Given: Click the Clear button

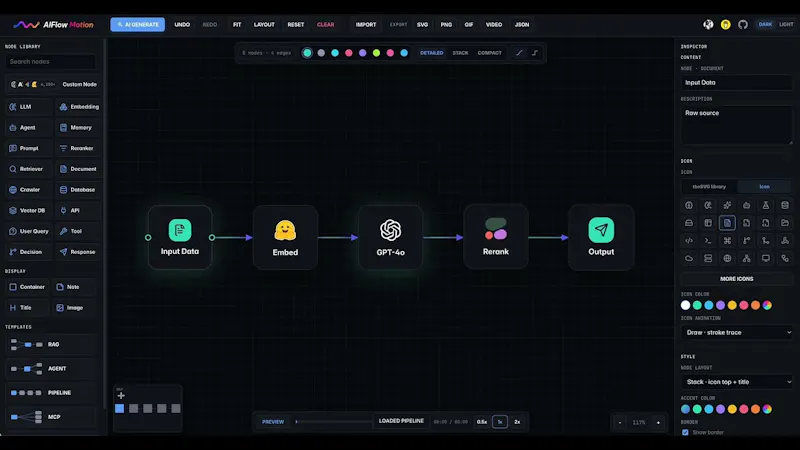Looking at the screenshot, I should coord(326,24).
